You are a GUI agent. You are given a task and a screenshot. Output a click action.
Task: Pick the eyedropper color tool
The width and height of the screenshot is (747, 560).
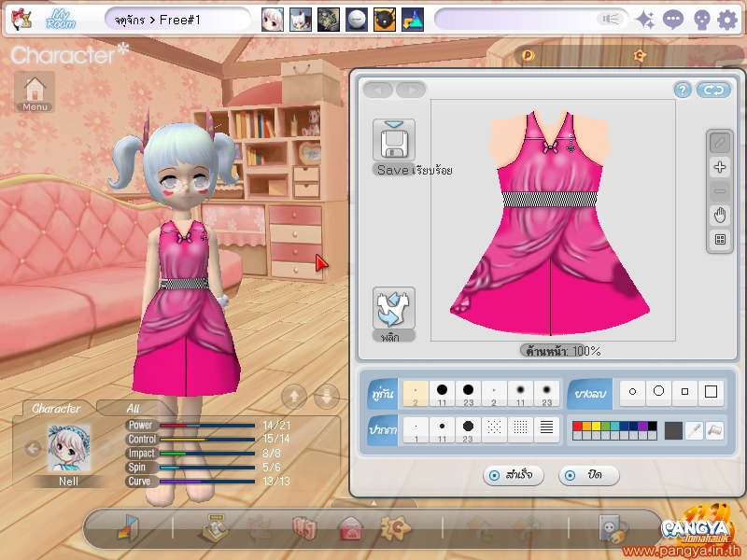pyautogui.click(x=694, y=431)
